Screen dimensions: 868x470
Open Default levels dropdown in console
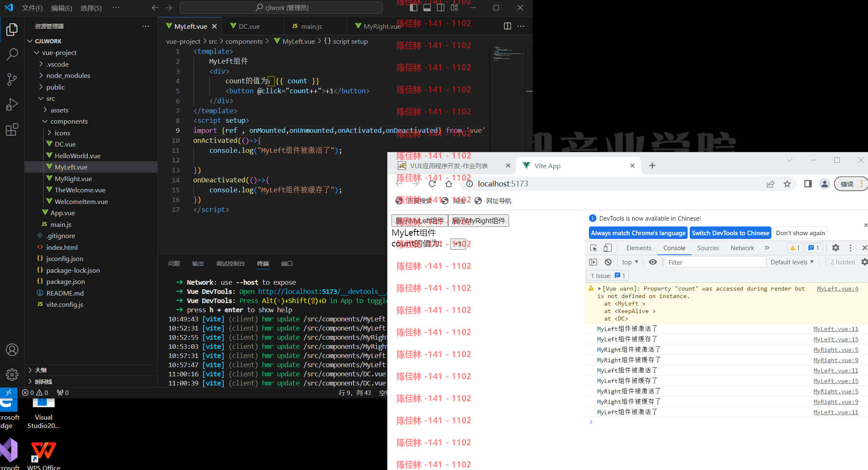[x=792, y=262]
